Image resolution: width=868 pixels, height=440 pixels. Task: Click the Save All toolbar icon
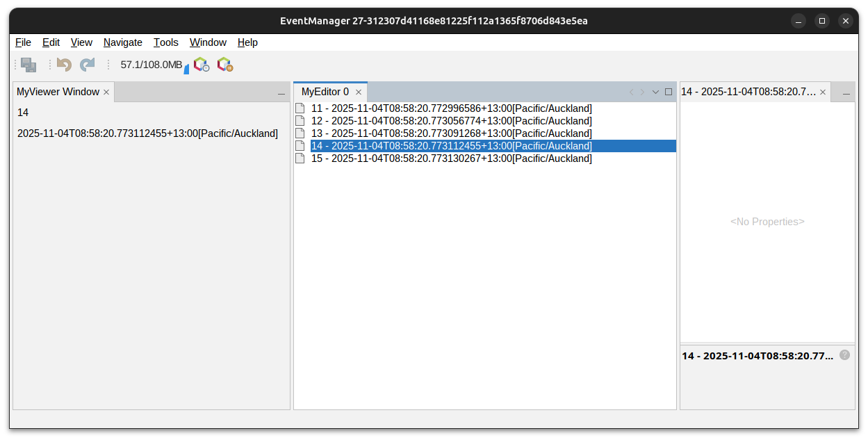point(28,65)
